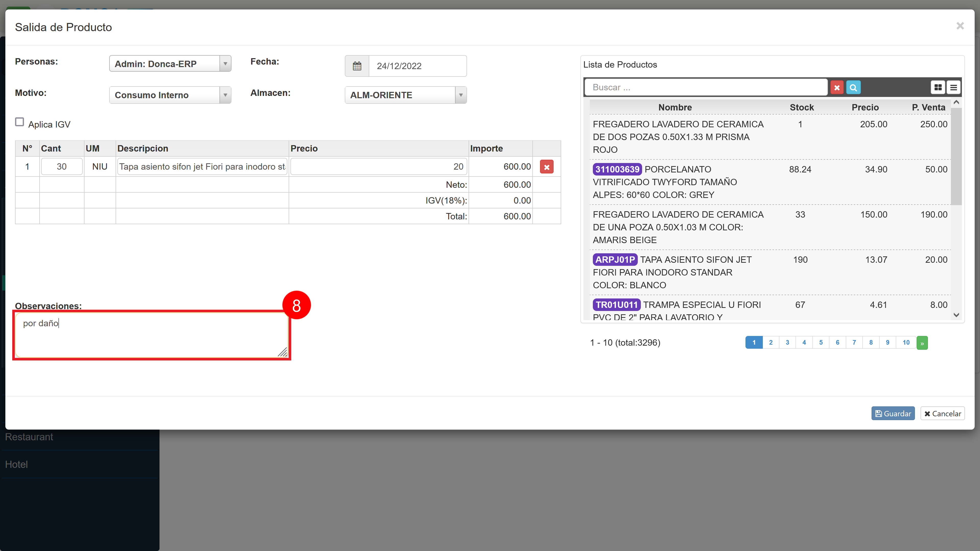
Task: Click Hotel in the background sidebar
Action: click(16, 464)
